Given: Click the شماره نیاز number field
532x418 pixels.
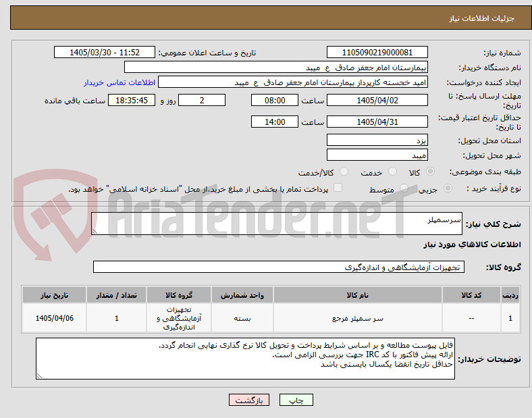Looking at the screenshot, I should 377,53.
